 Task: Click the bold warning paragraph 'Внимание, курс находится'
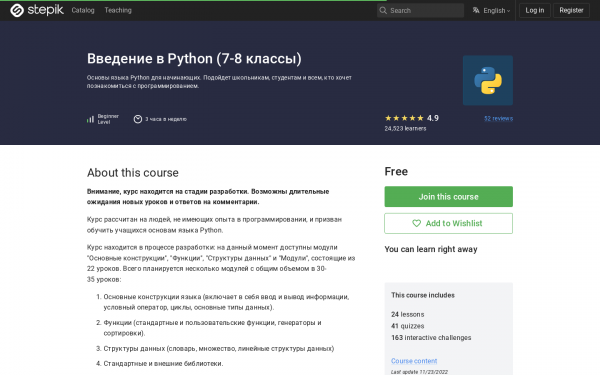pos(208,197)
